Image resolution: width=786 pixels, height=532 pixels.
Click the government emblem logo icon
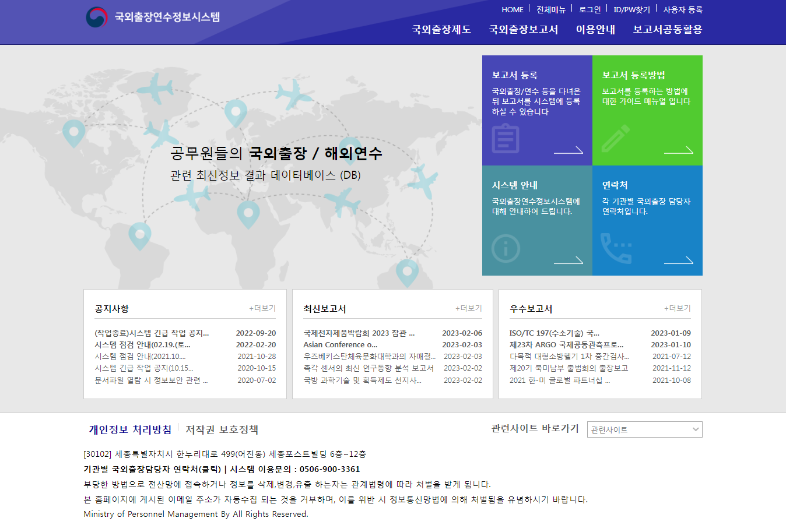pyautogui.click(x=94, y=16)
